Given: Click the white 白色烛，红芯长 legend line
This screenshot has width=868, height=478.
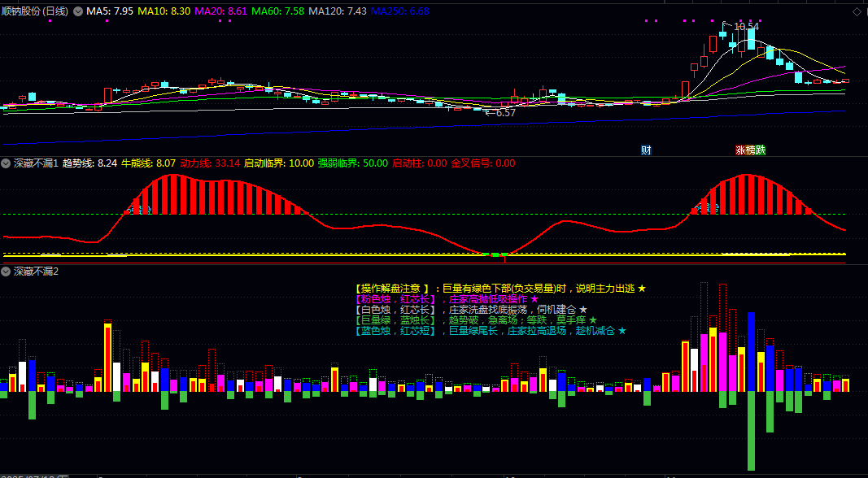Looking at the screenshot, I should 471,309.
